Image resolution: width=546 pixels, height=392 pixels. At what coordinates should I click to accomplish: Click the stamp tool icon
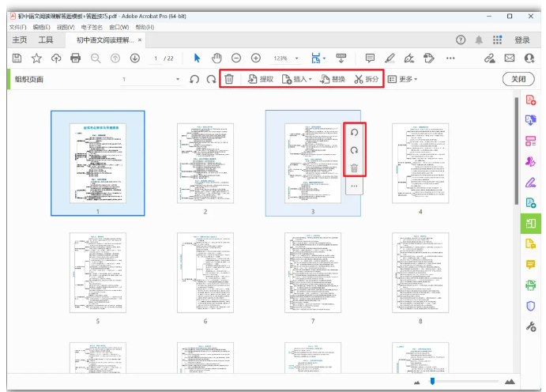428,58
